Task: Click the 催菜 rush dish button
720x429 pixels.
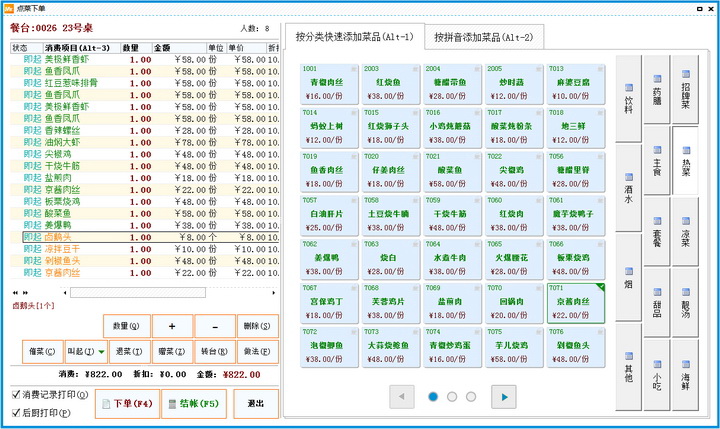Action: click(x=41, y=352)
